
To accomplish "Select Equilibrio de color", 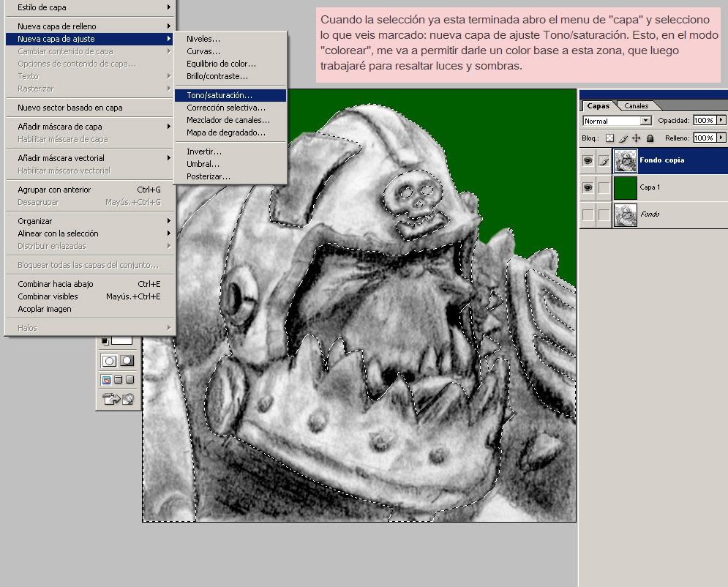I will 230,64.
